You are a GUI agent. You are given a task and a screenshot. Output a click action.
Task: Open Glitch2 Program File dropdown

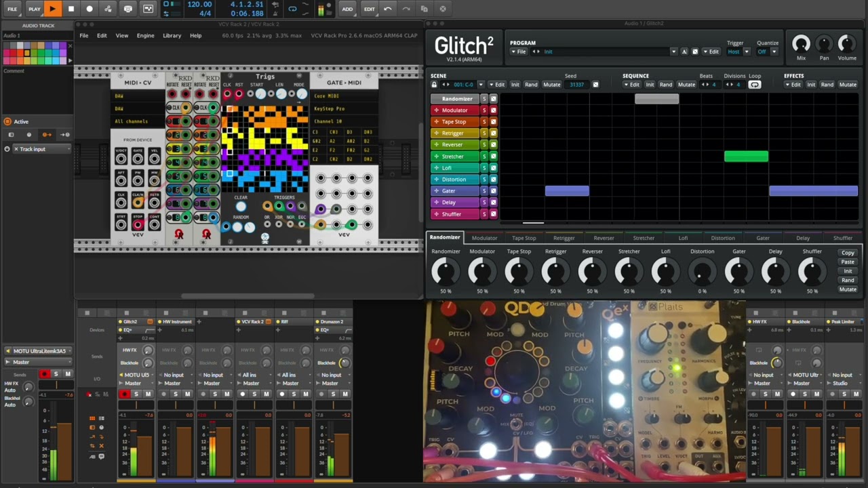tap(519, 52)
